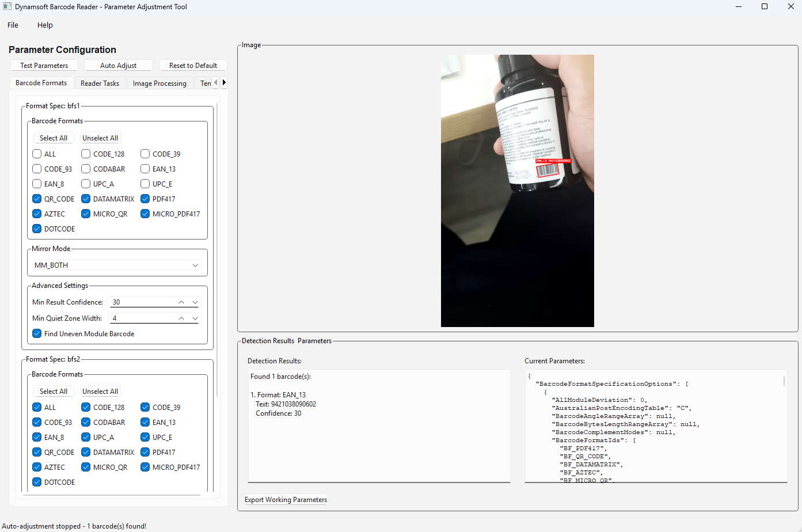Toggle Find Uneven Module Barcode

pos(36,333)
